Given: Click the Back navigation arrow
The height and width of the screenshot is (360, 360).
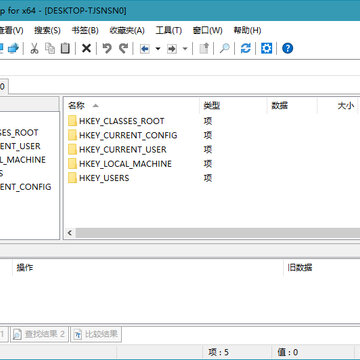Looking at the screenshot, I should [x=145, y=49].
